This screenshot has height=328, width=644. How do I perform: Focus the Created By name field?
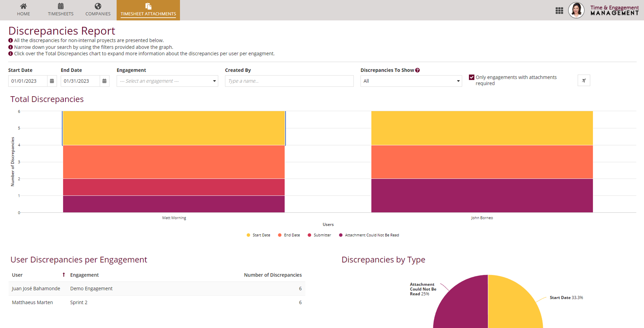pyautogui.click(x=289, y=81)
